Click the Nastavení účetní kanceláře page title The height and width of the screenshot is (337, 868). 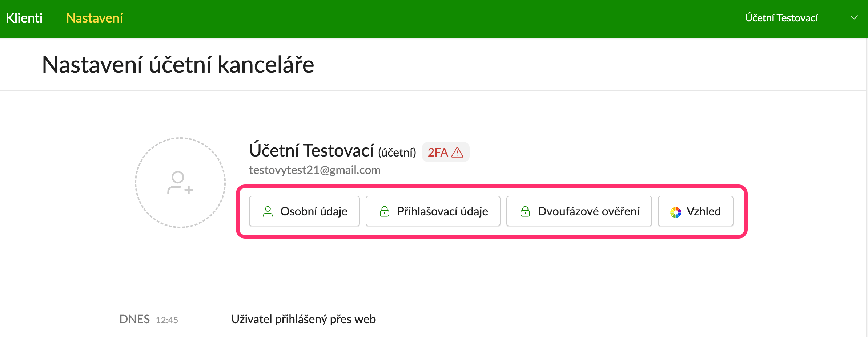click(178, 65)
